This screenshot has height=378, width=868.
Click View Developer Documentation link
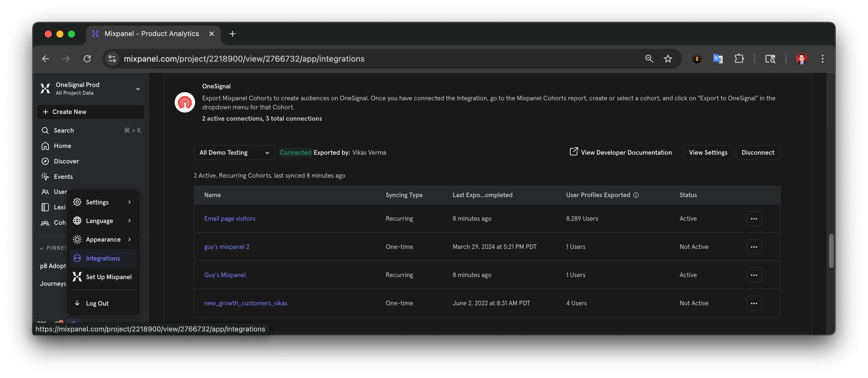(620, 153)
